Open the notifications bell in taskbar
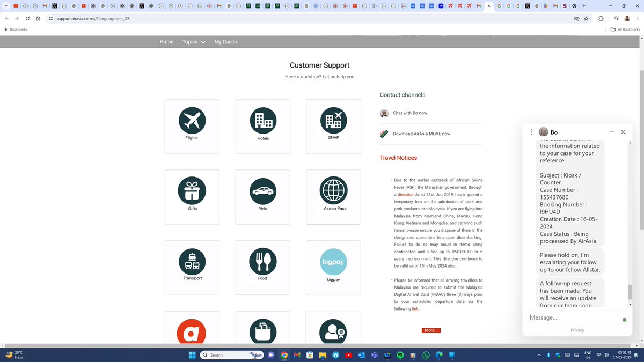 click(x=637, y=355)
